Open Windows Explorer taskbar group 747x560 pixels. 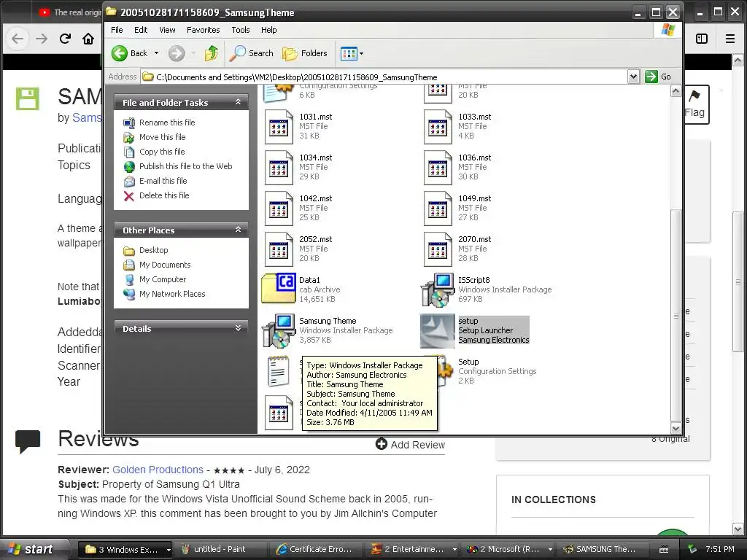pos(125,550)
